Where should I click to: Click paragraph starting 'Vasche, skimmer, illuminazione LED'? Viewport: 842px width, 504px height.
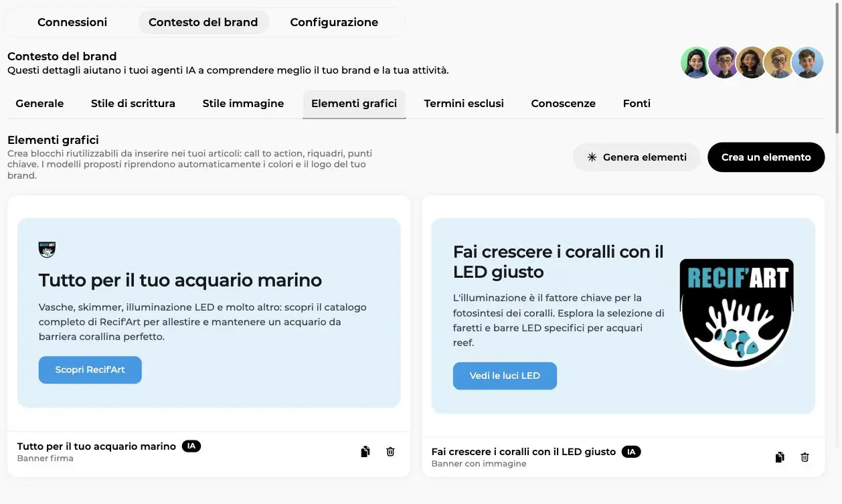point(203,322)
